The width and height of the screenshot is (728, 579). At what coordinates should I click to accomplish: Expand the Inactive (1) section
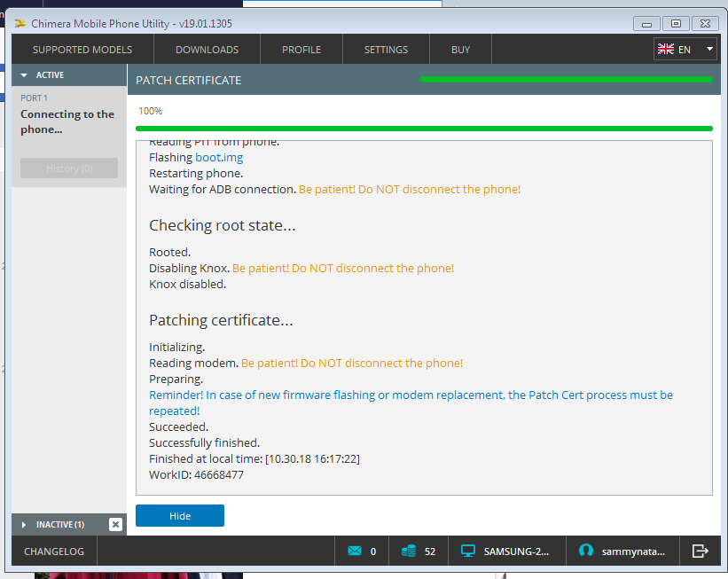[60, 524]
